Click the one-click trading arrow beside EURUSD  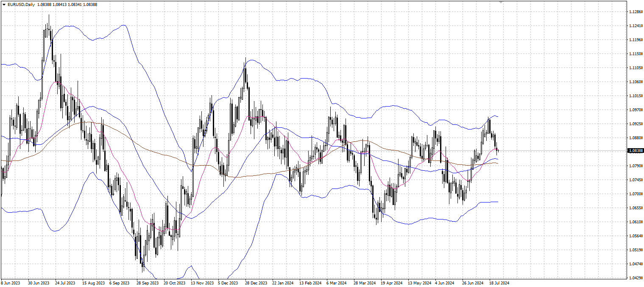coord(4,4)
